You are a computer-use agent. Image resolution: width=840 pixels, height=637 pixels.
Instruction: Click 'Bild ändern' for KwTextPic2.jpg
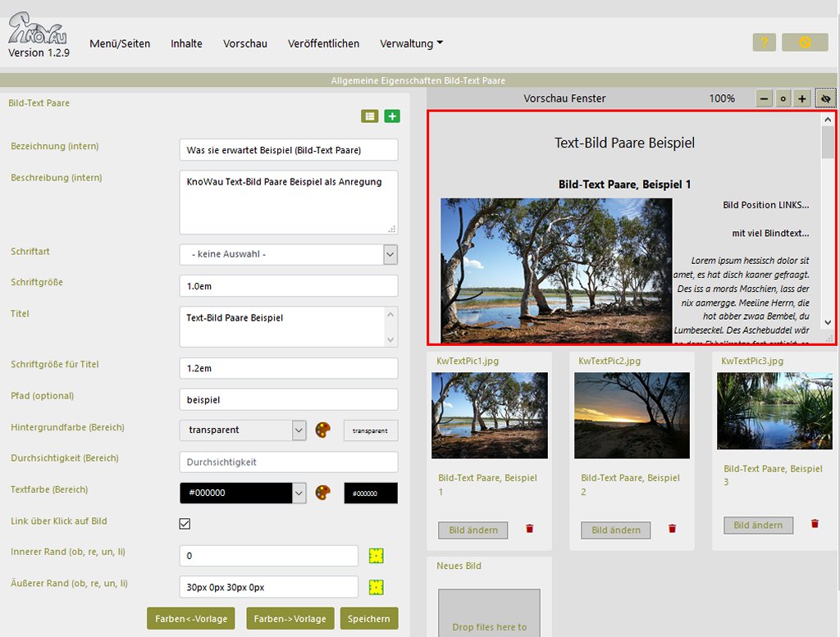click(x=615, y=530)
